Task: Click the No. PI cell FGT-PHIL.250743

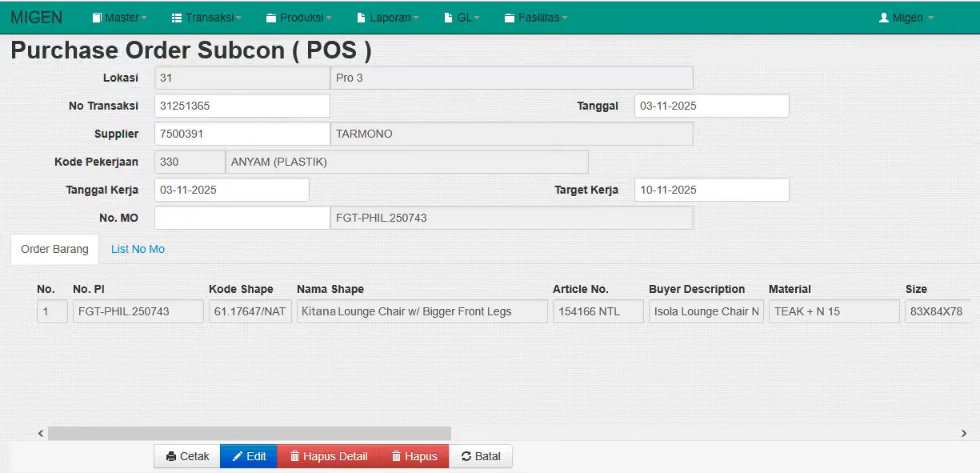Action: point(138,311)
